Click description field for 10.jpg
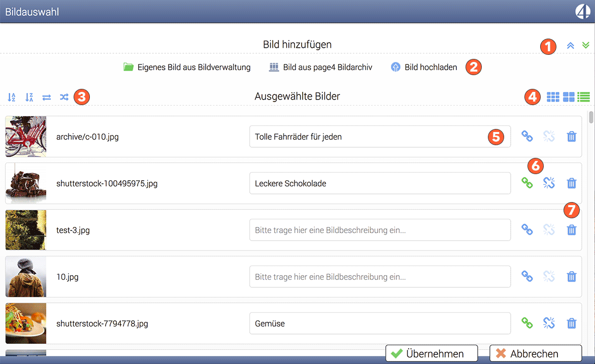The width and height of the screenshot is (595, 364). 380,277
